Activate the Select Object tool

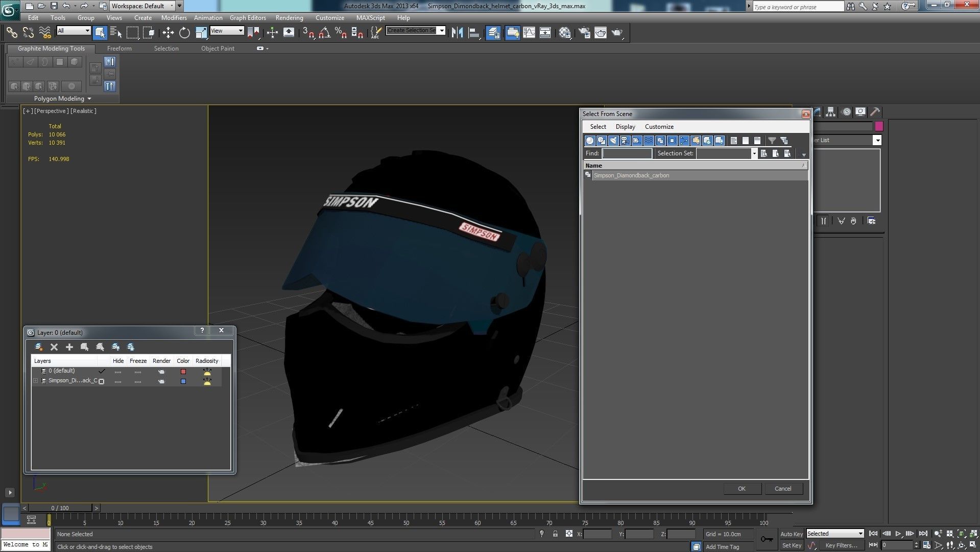click(x=100, y=33)
